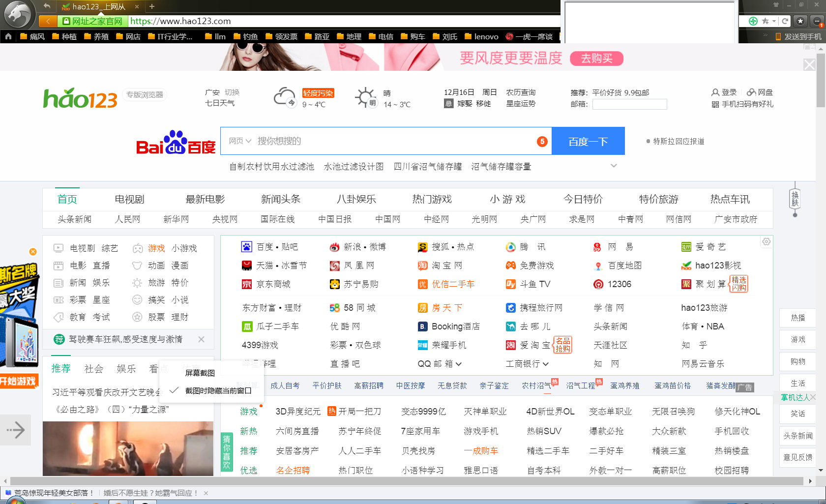Click the 意见反馈 sidebar button

tap(797, 457)
